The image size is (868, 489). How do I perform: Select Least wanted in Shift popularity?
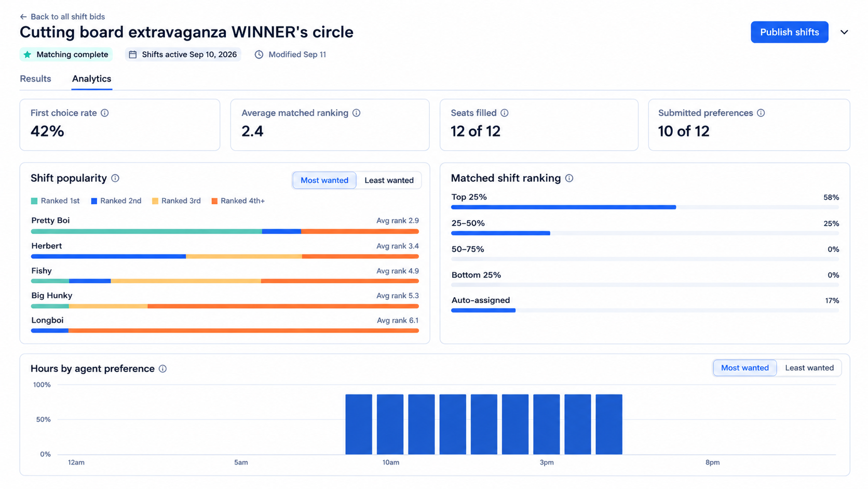pyautogui.click(x=389, y=180)
